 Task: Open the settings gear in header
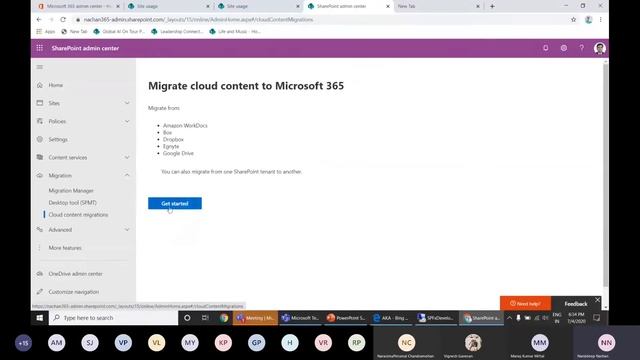coord(564,48)
